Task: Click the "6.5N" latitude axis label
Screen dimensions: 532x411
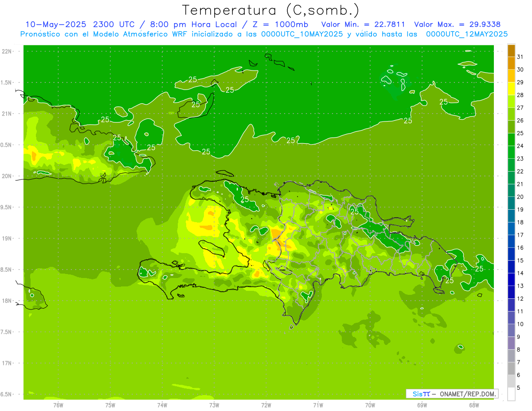Action: [7, 394]
